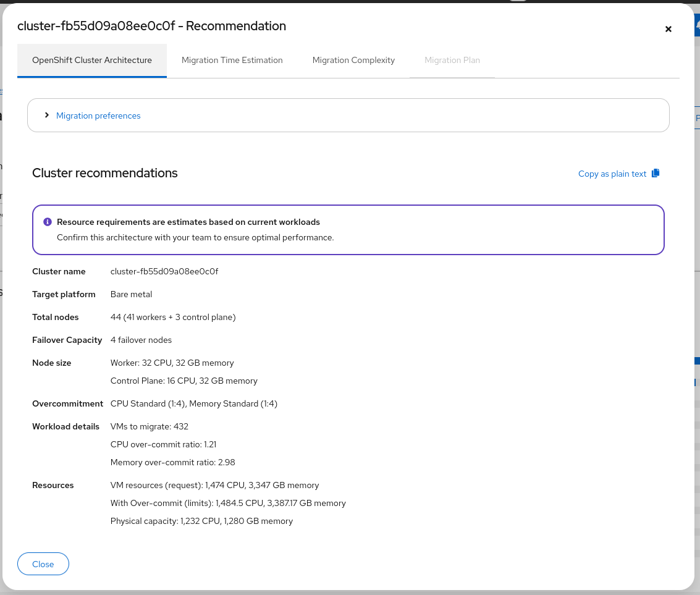Close the Recommendation dialog with X icon
This screenshot has height=595, width=700.
coord(668,29)
